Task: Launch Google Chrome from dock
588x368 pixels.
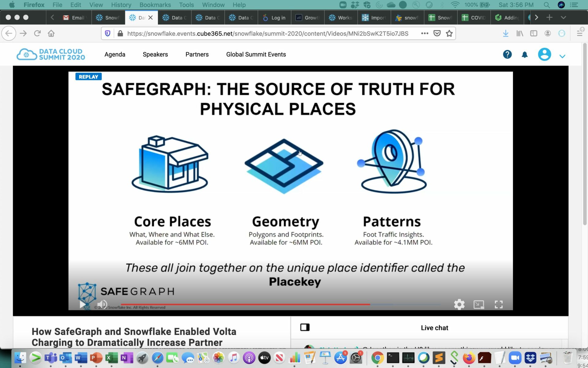Action: coord(377,358)
